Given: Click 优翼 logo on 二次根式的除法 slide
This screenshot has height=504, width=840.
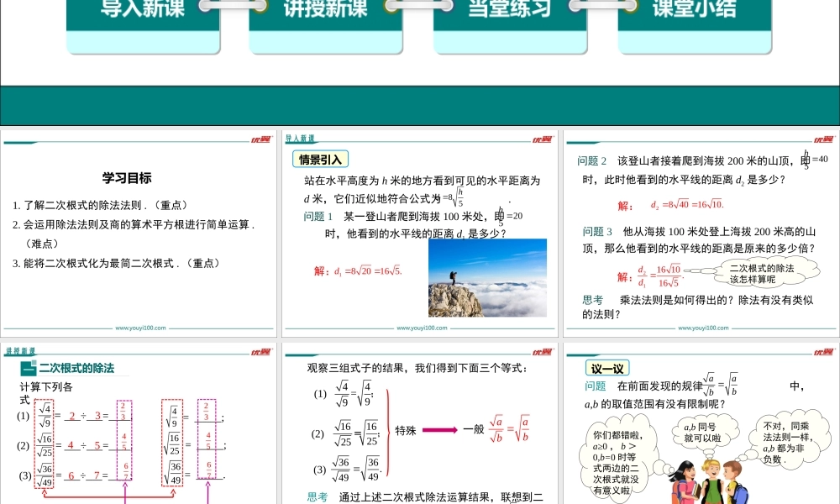Looking at the screenshot, I should tap(260, 351).
